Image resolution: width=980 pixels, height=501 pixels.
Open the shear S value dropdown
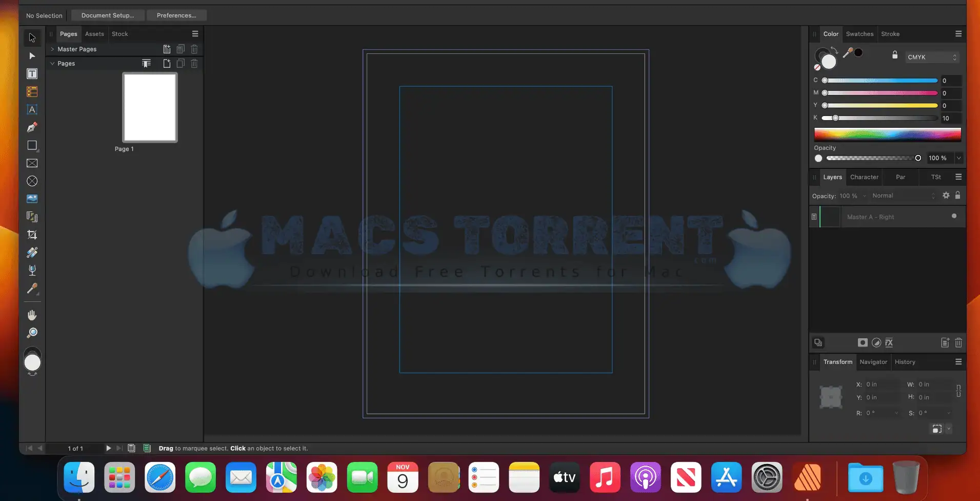click(949, 413)
